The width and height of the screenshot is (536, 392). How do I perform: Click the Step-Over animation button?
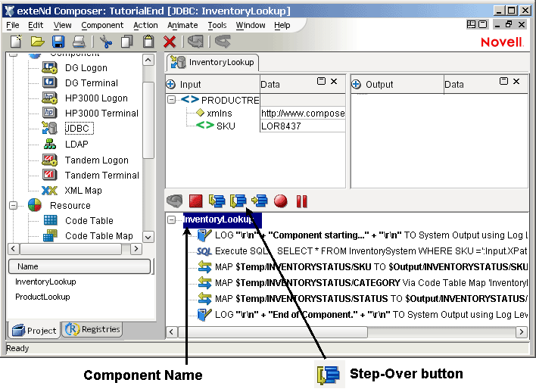click(x=238, y=201)
